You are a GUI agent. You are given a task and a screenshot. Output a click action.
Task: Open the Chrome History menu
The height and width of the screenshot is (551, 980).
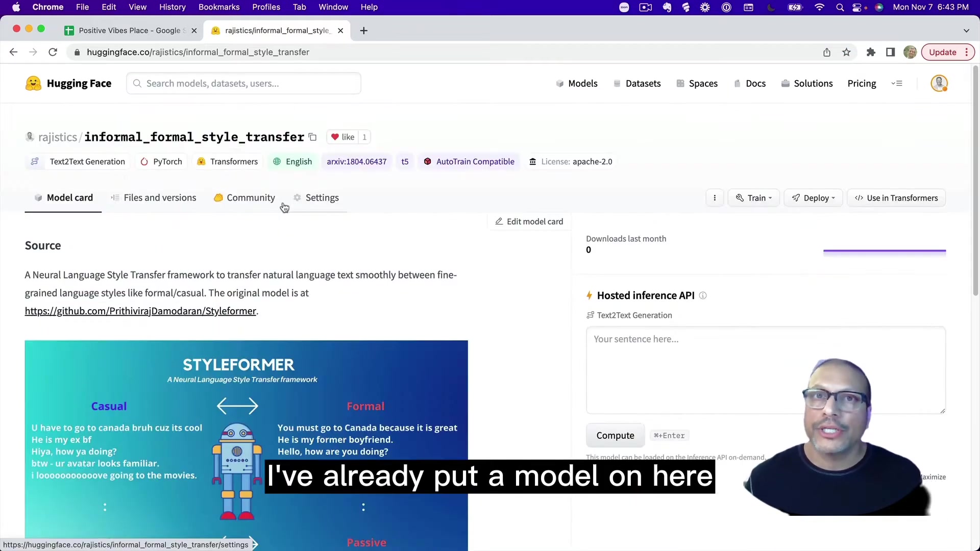click(x=173, y=7)
